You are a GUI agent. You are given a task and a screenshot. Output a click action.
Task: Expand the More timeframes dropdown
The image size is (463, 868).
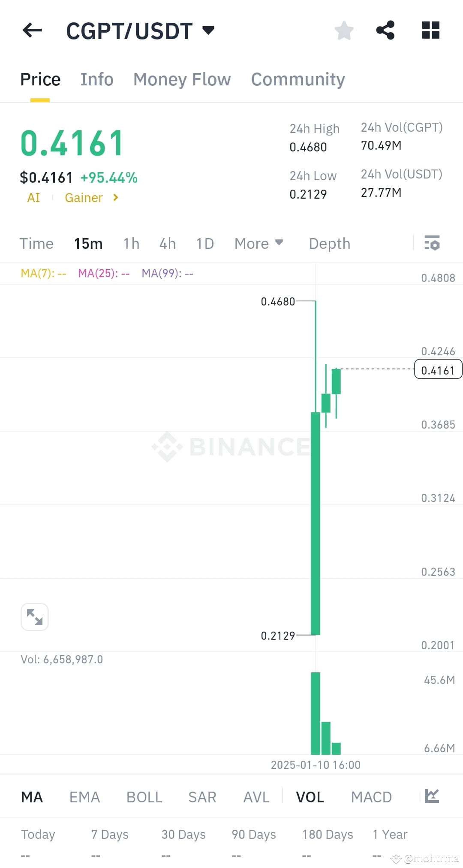click(x=259, y=243)
